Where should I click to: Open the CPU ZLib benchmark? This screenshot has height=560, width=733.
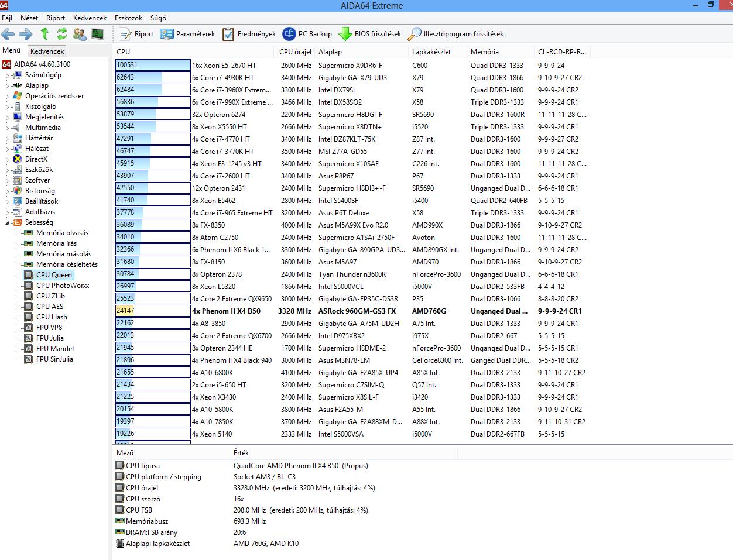[50, 296]
